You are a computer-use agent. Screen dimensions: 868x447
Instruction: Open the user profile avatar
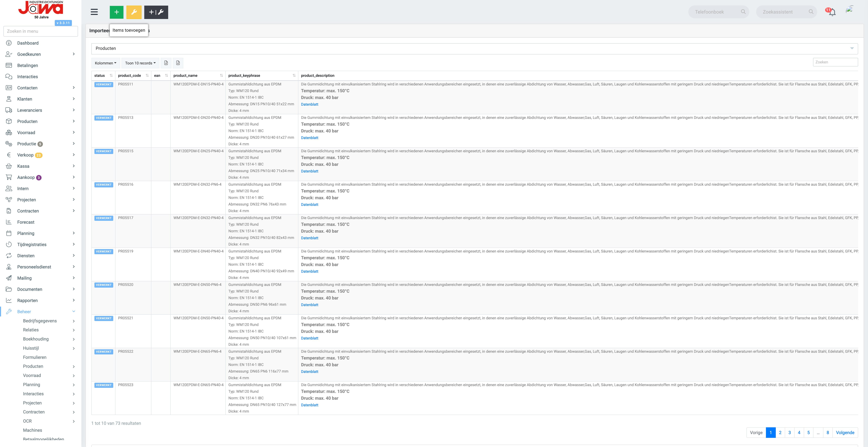point(850,10)
